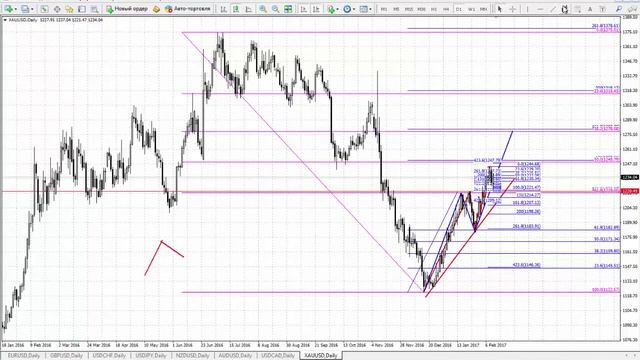This screenshot has height=360, width=640.
Task: Select the M15 timeframe
Action: [409, 9]
